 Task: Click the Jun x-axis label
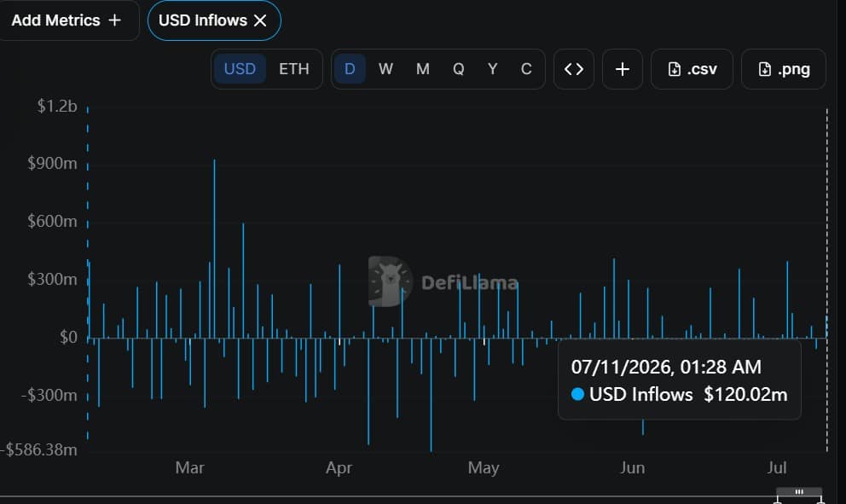tap(632, 467)
